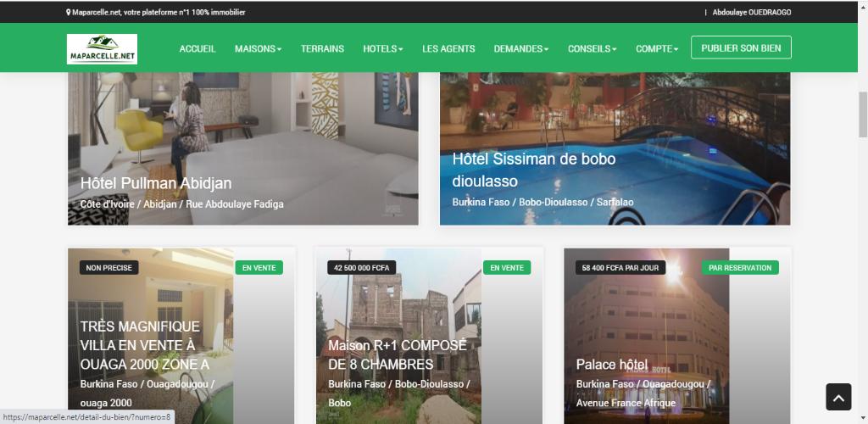Click the scroll-to-top arrow button

pyautogui.click(x=838, y=397)
